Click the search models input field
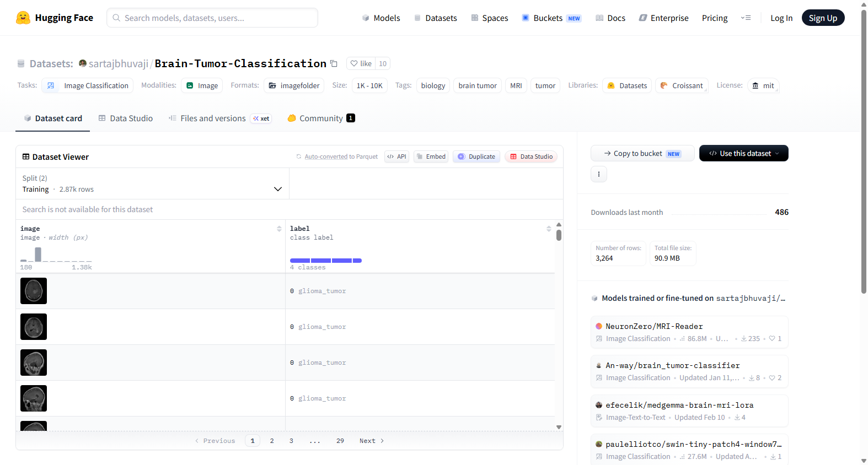Screen dimensions: 868x465 212,18
